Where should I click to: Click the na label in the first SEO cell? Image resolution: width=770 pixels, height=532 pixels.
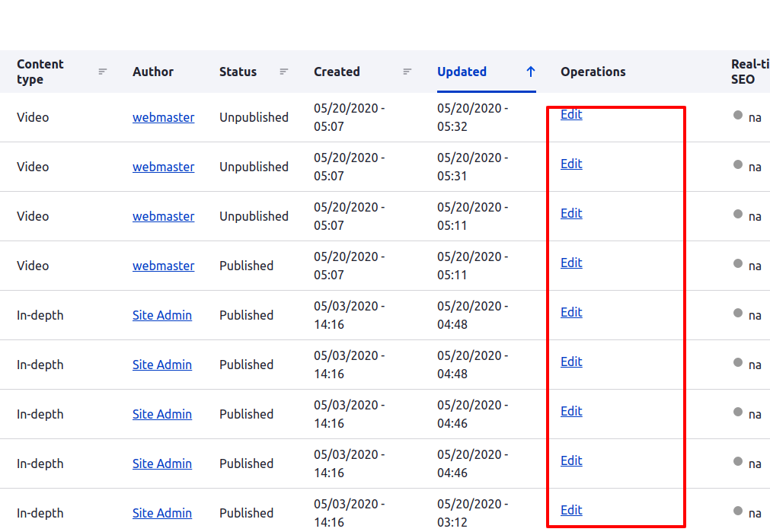[755, 117]
